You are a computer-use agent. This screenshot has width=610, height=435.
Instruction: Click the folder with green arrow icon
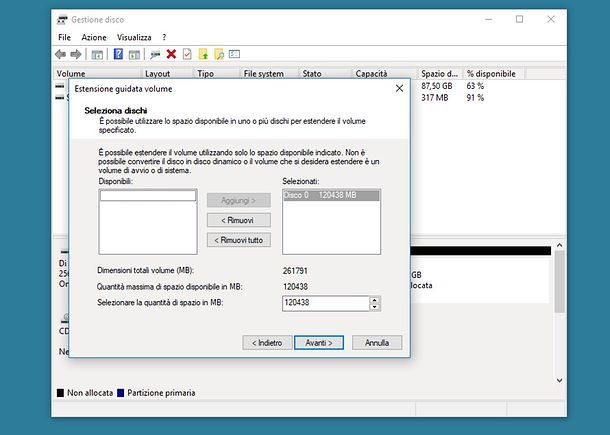(x=203, y=54)
